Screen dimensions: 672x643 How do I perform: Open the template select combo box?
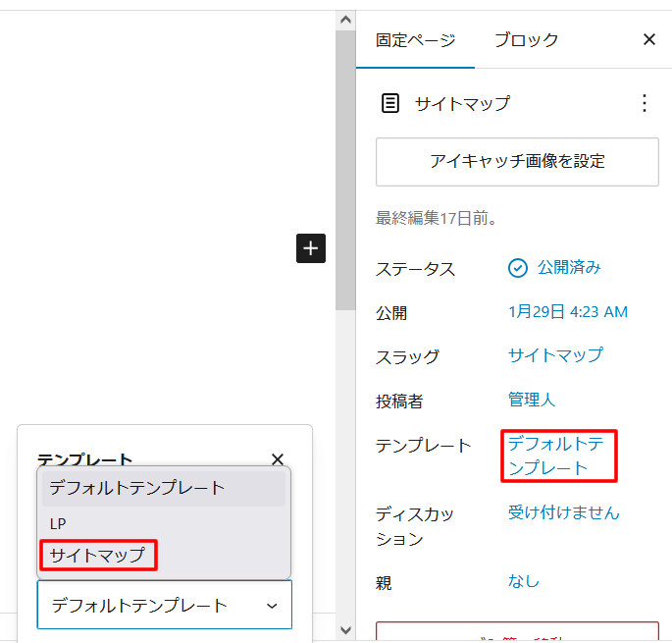point(164,605)
